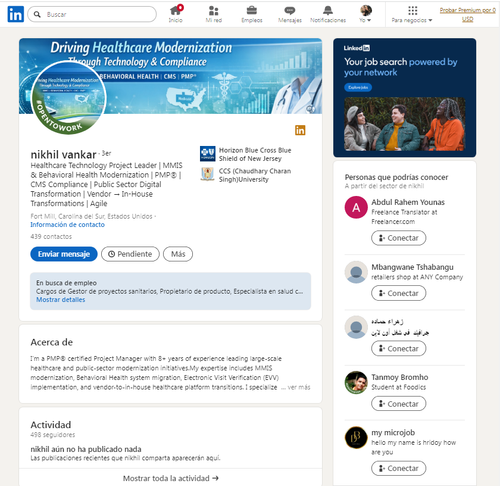This screenshot has width=500, height=486.
Task: Click 498 seguidores text
Action: 53,435
